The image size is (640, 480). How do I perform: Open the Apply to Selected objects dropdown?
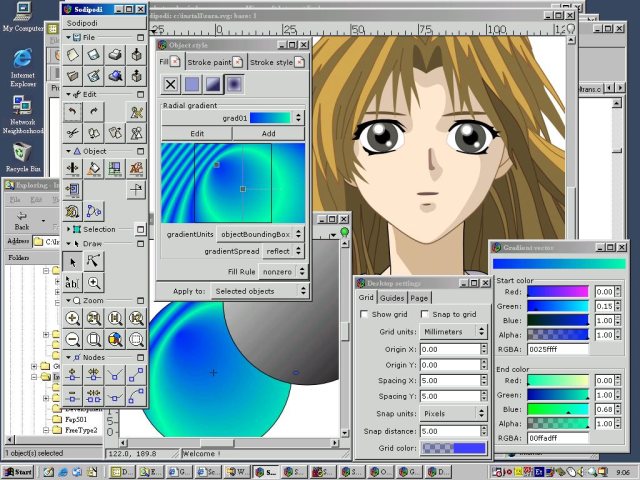coord(260,291)
